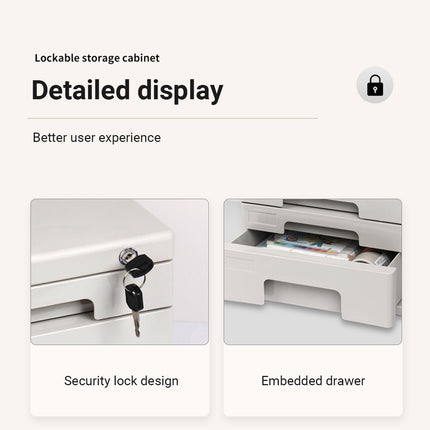Click the "Better user experience" text

[x=97, y=137]
